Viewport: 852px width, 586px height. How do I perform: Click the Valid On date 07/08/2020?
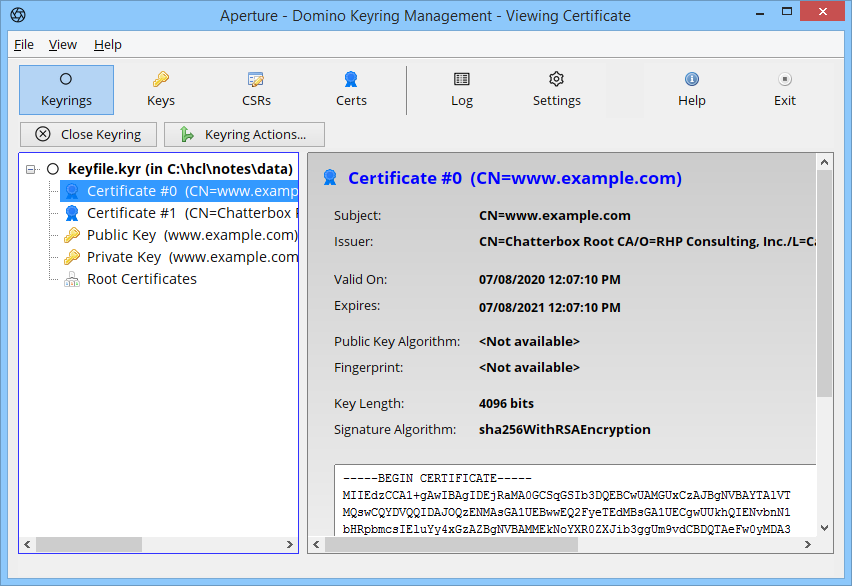click(x=549, y=280)
